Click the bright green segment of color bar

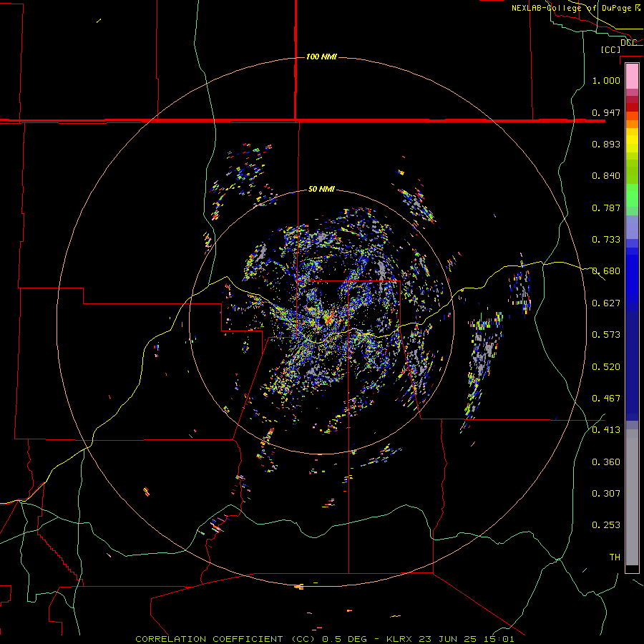pos(632,195)
